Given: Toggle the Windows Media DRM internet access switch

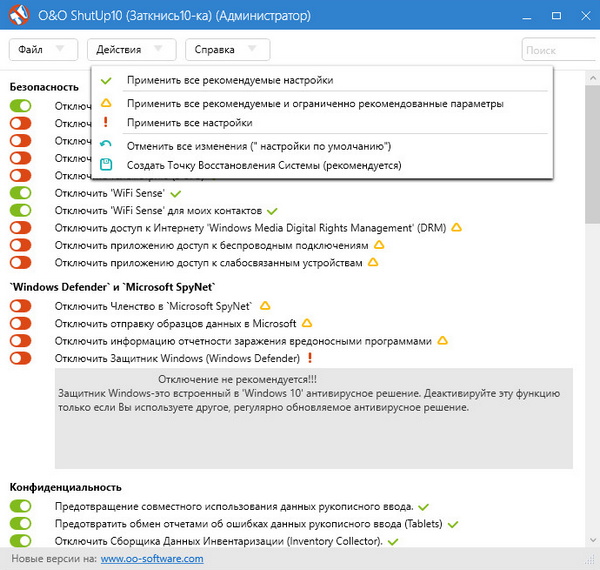Looking at the screenshot, I should coord(21,228).
